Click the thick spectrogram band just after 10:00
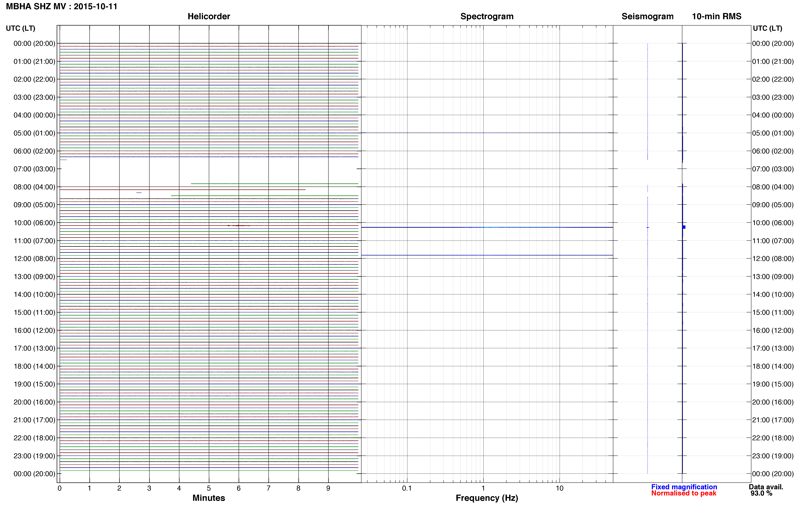The width and height of the screenshot is (812, 508). click(487, 228)
